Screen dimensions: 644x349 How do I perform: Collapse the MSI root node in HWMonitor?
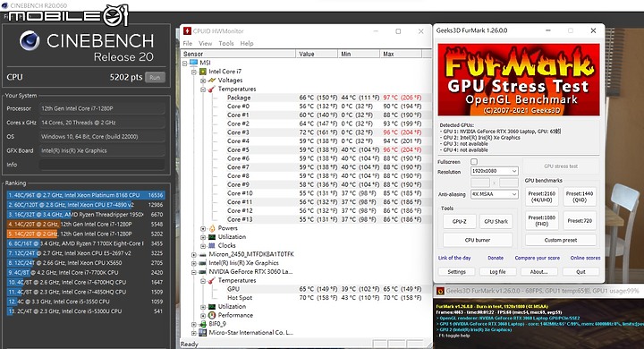185,63
